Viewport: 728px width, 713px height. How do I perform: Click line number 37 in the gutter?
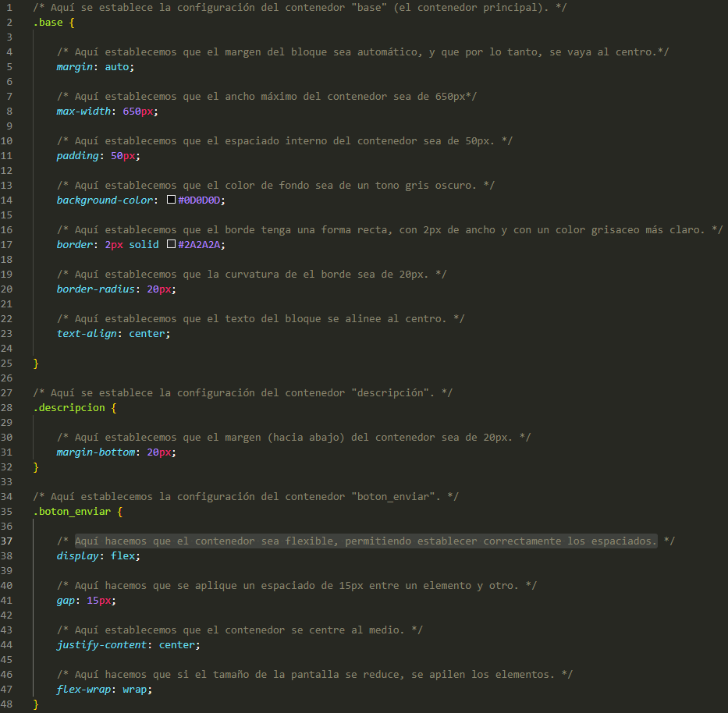click(x=6, y=541)
